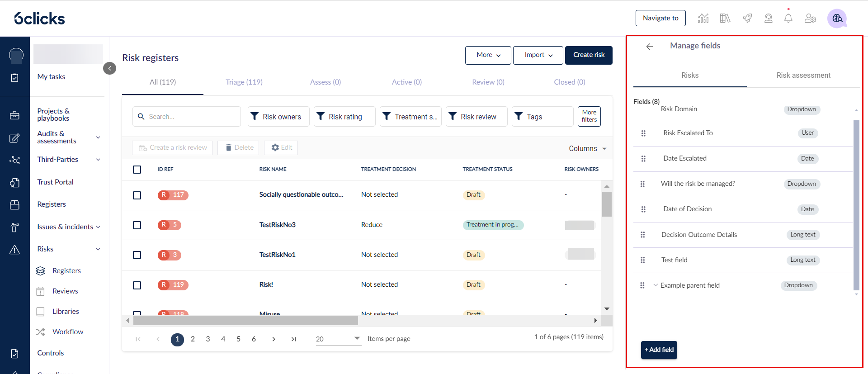The width and height of the screenshot is (868, 374).
Task: Click the risk Search input field
Action: (x=187, y=117)
